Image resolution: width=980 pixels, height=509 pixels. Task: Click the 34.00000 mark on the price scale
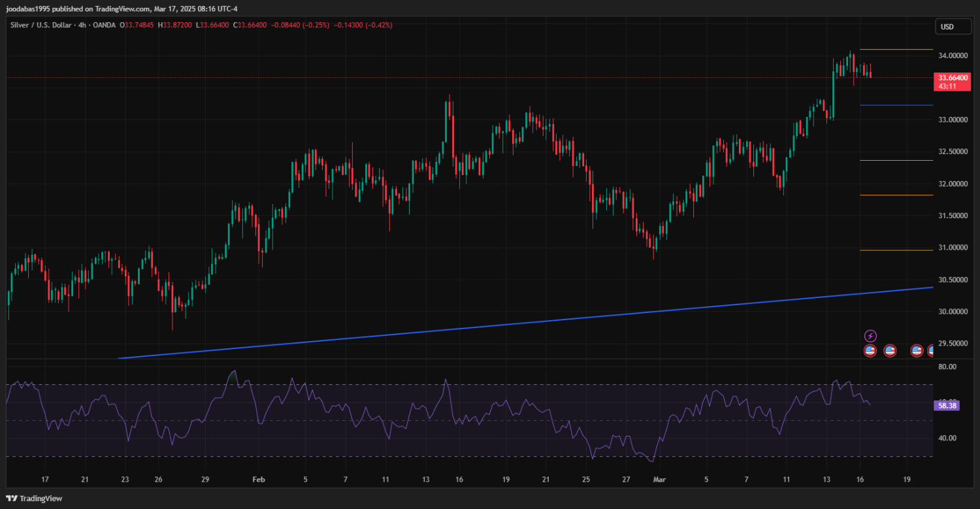(953, 56)
